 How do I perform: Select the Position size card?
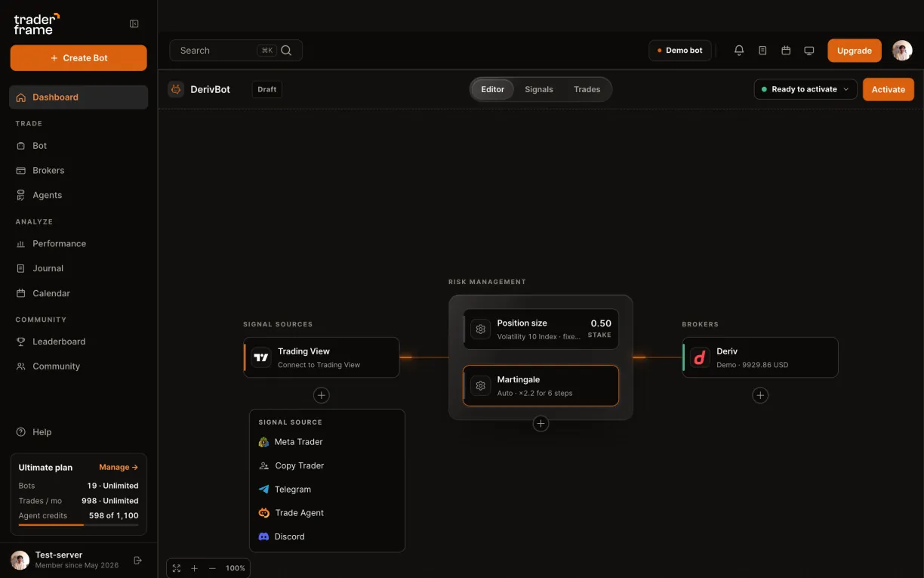point(541,329)
